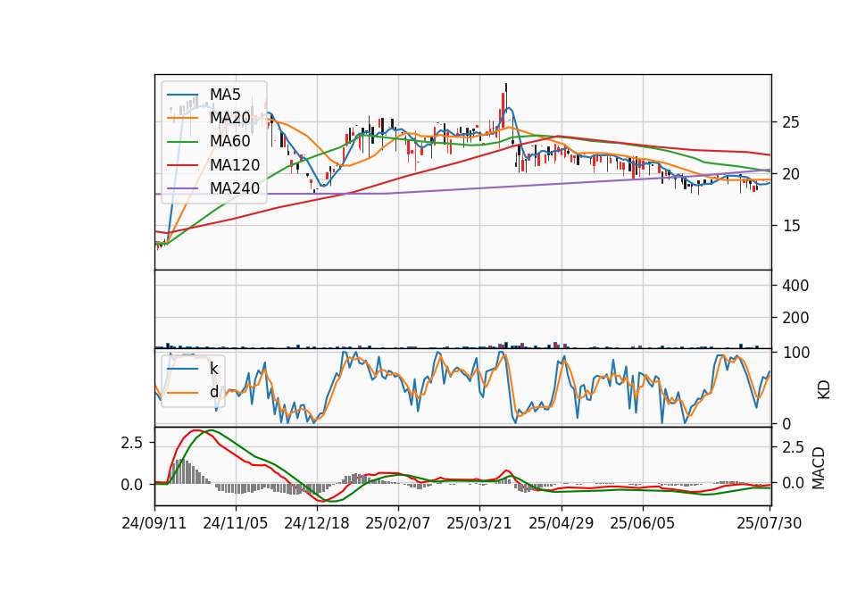Click the MA20 legend label
The height and width of the screenshot is (616, 857).
click(x=230, y=118)
